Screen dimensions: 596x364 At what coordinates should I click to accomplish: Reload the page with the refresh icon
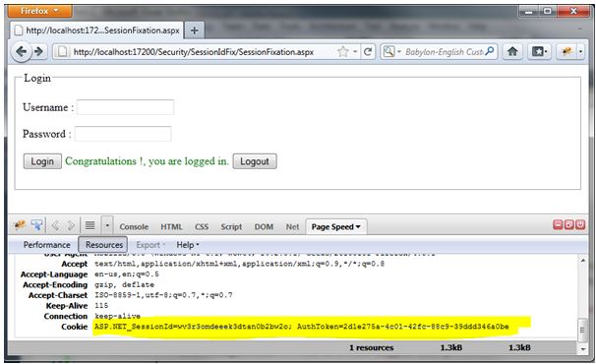point(368,51)
